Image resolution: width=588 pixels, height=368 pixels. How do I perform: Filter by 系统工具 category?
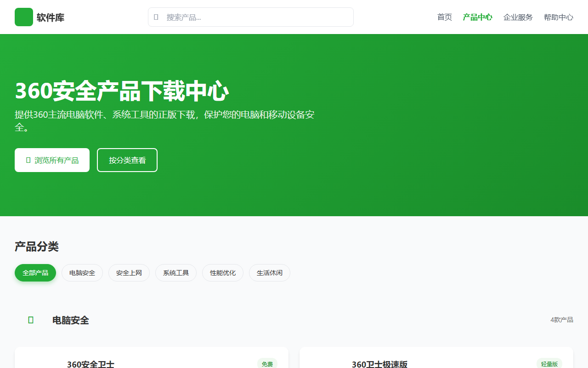(176, 273)
